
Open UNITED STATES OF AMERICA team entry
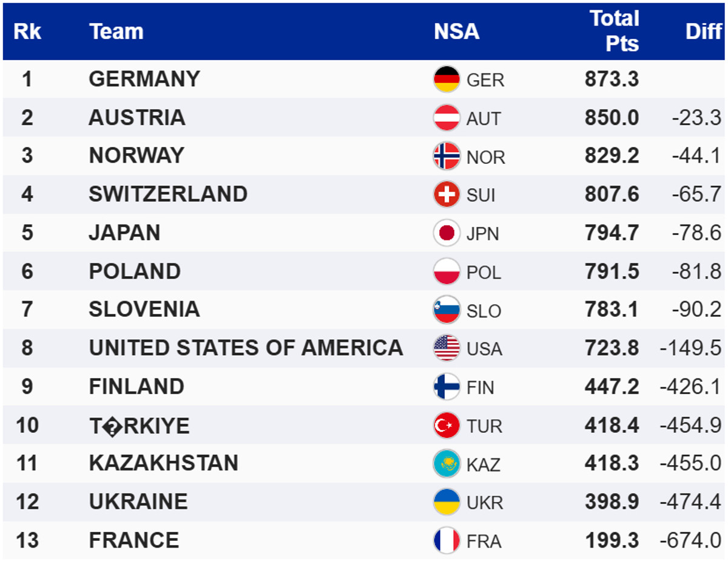[x=246, y=348]
